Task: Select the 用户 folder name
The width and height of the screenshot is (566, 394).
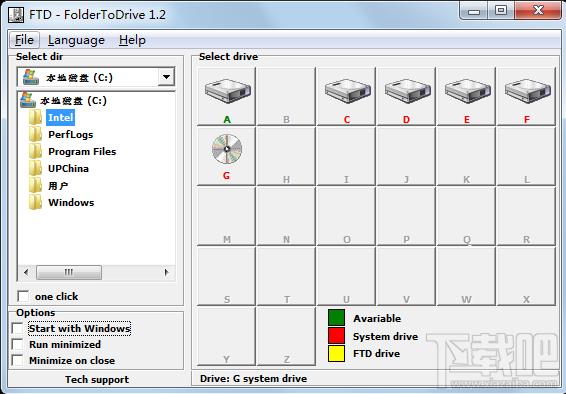Action: (58, 185)
